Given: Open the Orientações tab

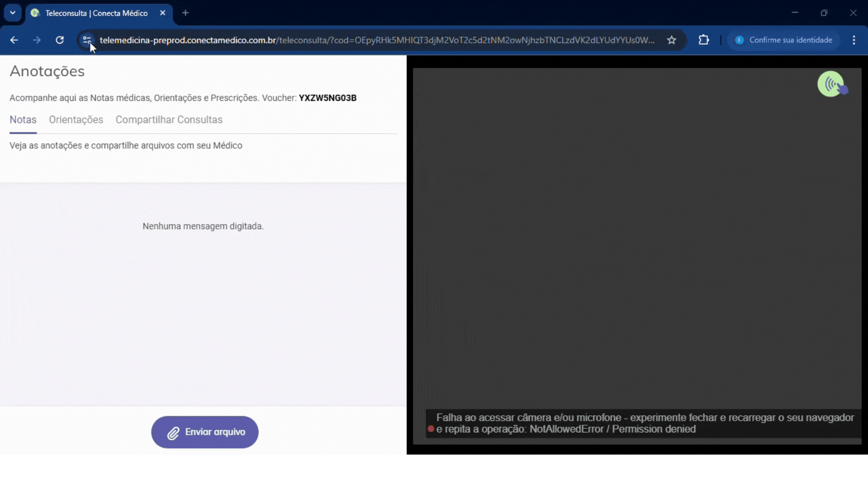Looking at the screenshot, I should [x=76, y=120].
